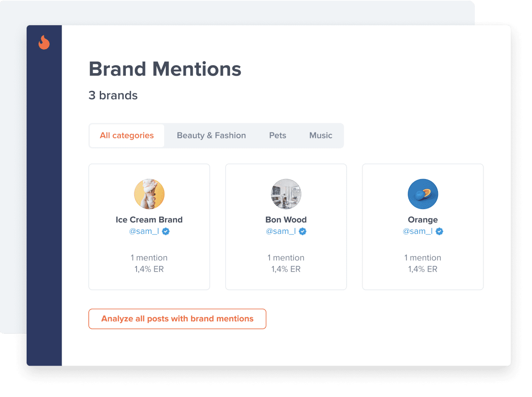532x397 pixels.
Task: Switch to the Beauty & Fashion category
Action: click(x=211, y=136)
